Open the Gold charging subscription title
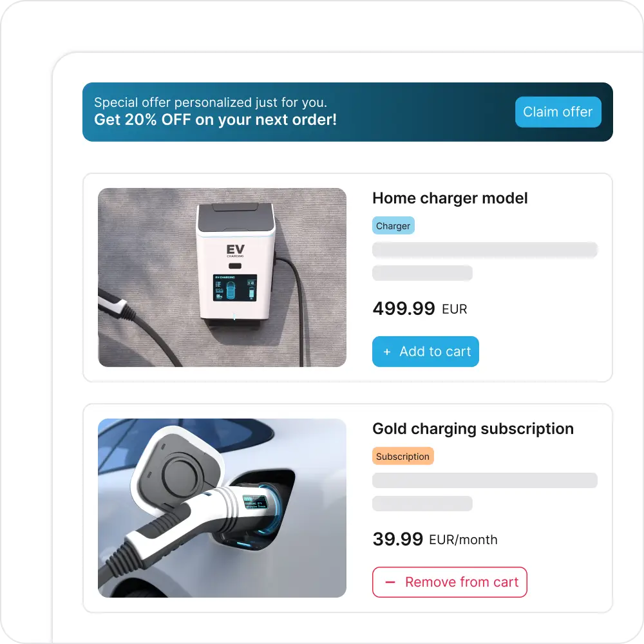This screenshot has height=644, width=644. click(473, 429)
